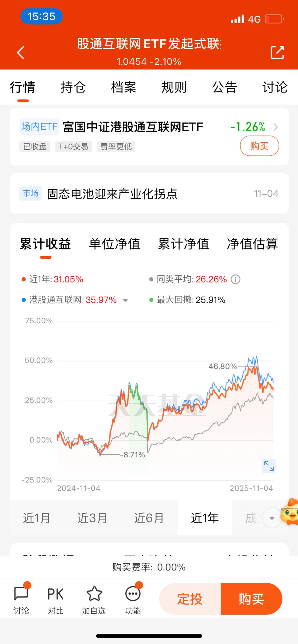Tap the duck mascot assistant icon
The width and height of the screenshot is (298, 644).
pos(289,512)
